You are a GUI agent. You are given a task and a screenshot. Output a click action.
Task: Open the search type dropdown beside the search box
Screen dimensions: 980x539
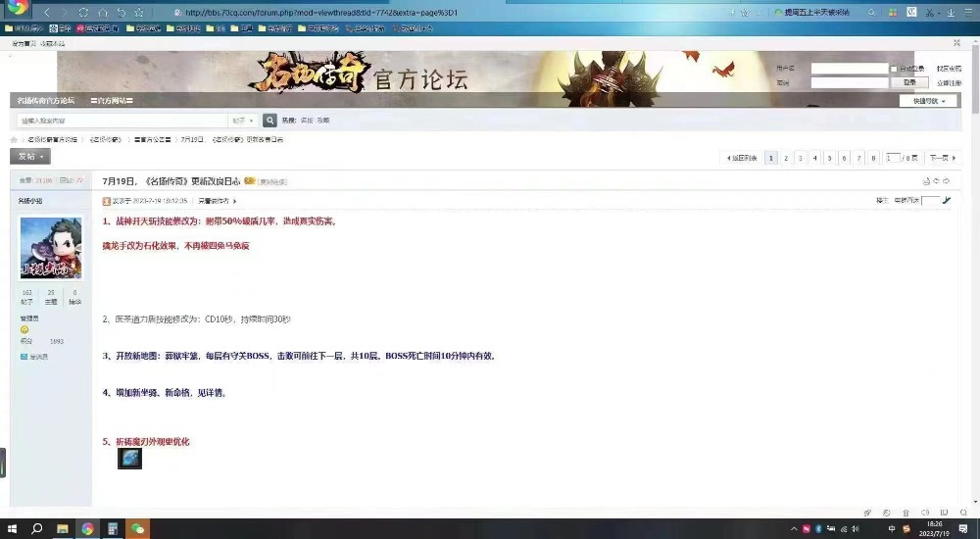pos(243,121)
